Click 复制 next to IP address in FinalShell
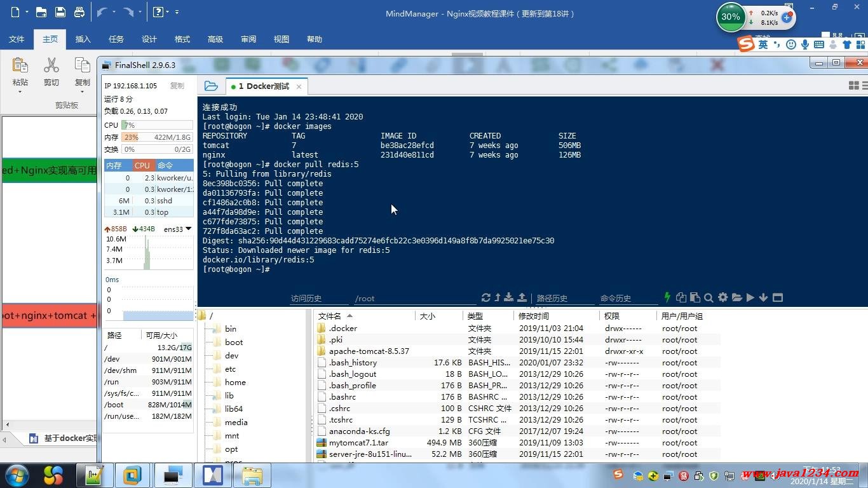 tap(177, 86)
